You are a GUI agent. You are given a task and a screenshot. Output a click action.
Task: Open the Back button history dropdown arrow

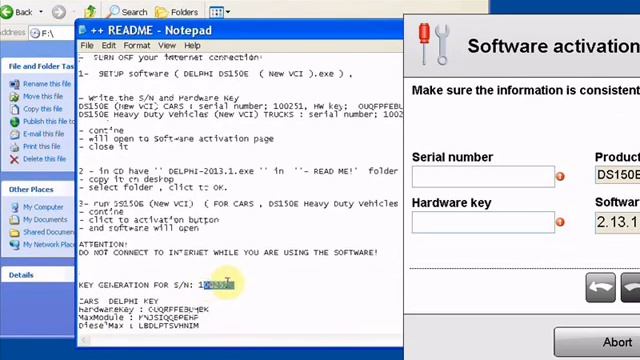tap(41, 12)
